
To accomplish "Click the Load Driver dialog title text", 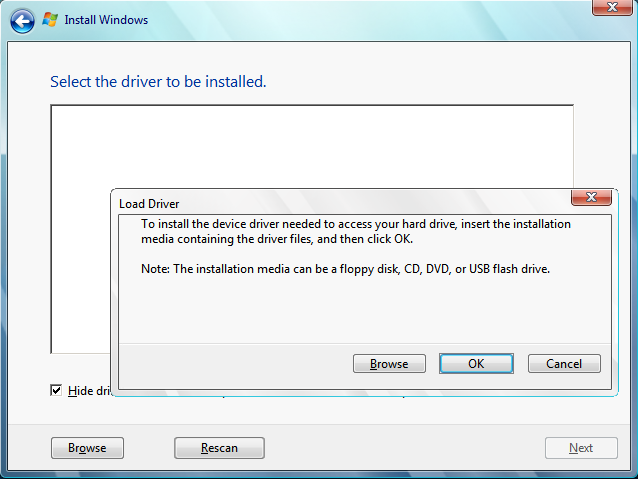I will 149,204.
